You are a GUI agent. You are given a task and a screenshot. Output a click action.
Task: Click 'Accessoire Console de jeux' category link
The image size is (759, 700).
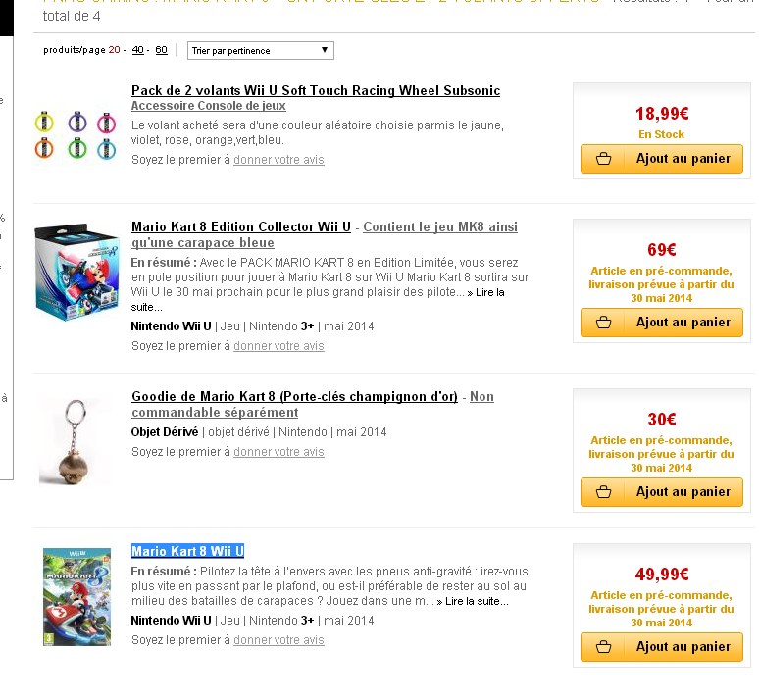208,106
